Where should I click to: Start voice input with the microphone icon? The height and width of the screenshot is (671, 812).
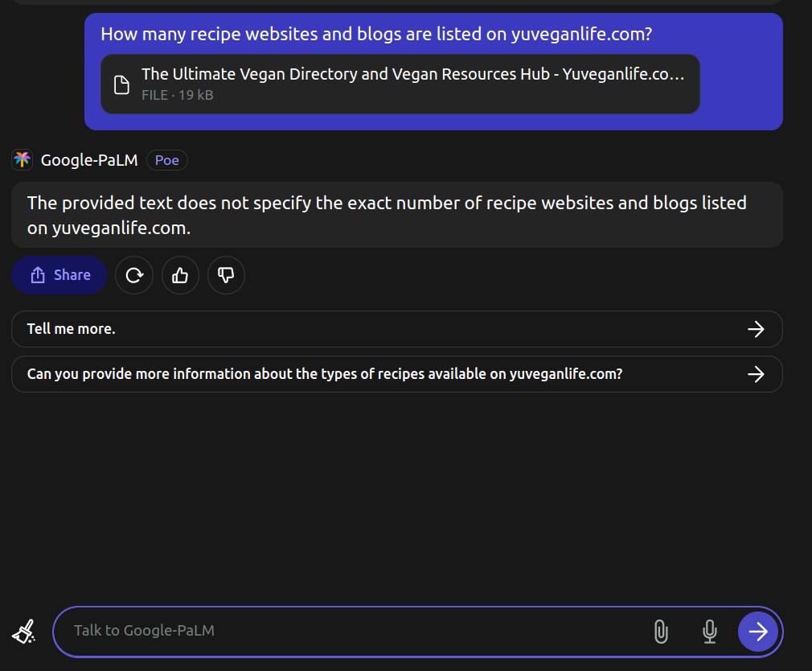coord(709,632)
